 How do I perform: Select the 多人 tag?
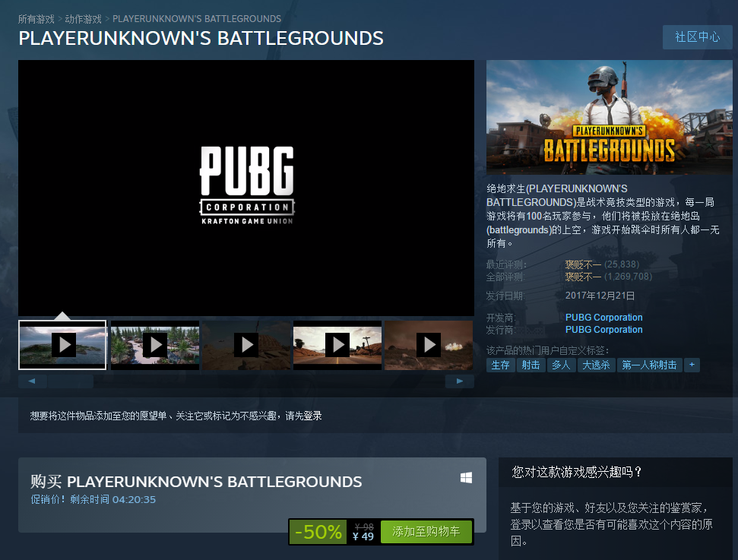coord(561,365)
